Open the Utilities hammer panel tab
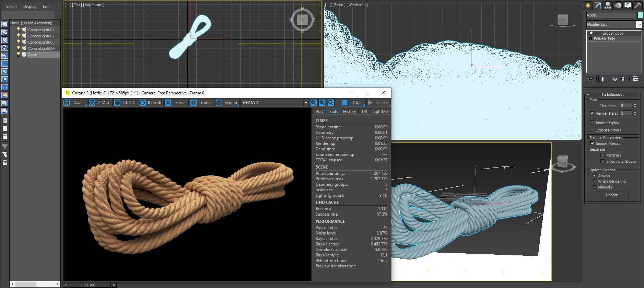This screenshot has height=288, width=644. tap(638, 5)
